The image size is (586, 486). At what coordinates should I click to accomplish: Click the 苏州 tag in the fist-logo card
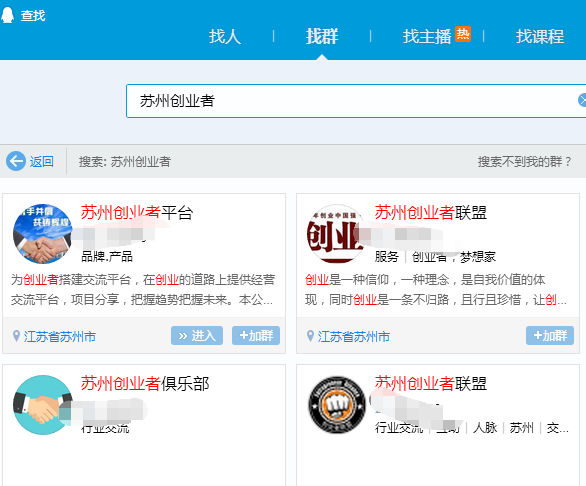pyautogui.click(x=522, y=427)
